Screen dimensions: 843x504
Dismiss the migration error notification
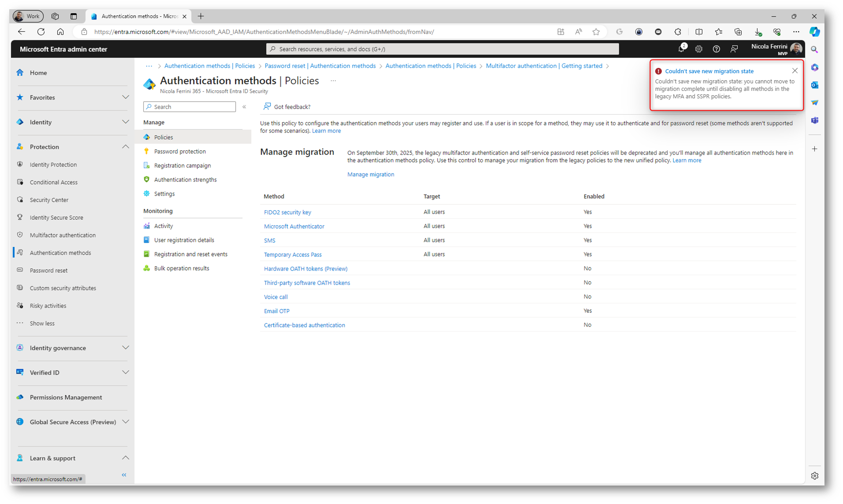pyautogui.click(x=795, y=70)
